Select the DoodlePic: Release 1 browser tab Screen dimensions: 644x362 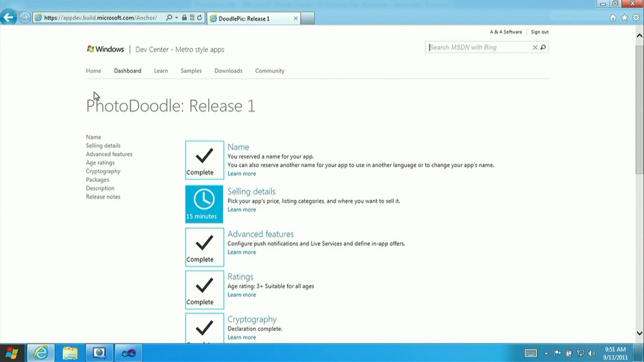point(254,18)
